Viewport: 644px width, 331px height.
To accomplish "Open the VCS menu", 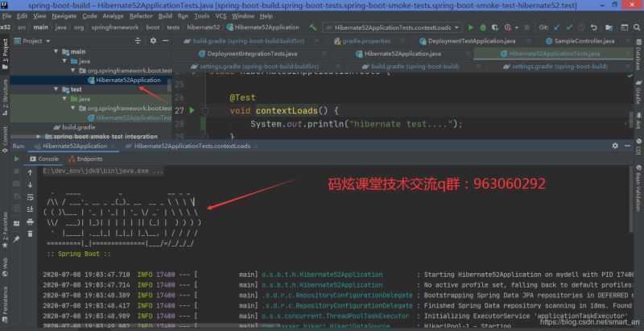I will click(x=221, y=16).
